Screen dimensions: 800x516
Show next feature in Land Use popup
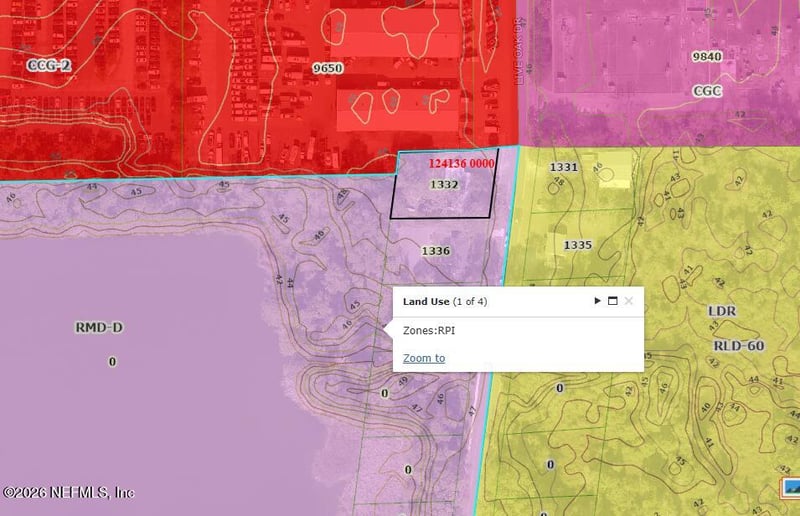598,301
